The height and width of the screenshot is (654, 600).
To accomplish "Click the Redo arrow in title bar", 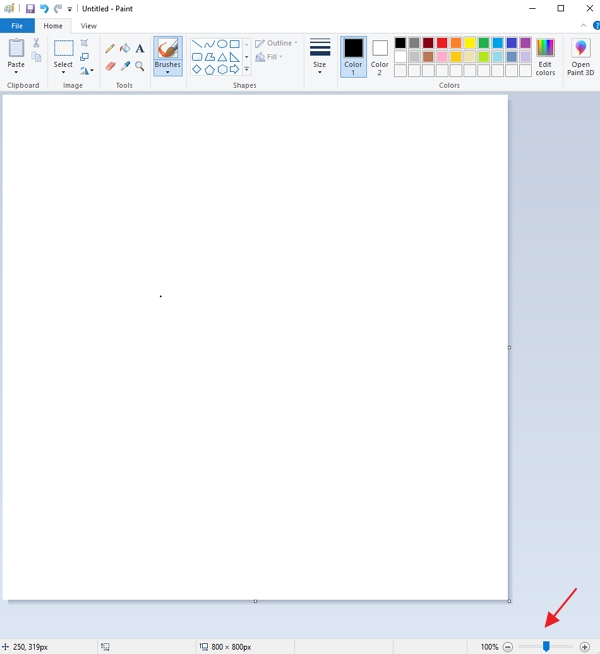I will tap(58, 8).
